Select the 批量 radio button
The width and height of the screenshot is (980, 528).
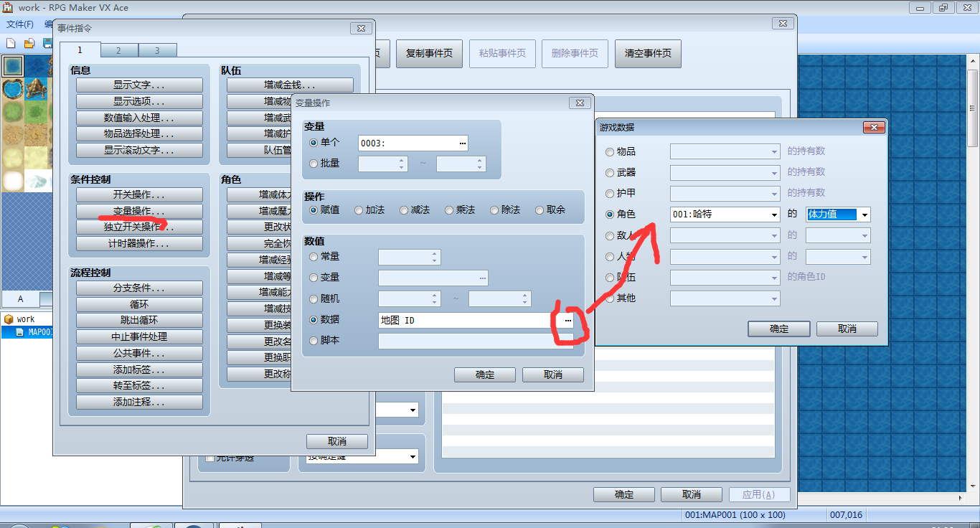tap(314, 164)
